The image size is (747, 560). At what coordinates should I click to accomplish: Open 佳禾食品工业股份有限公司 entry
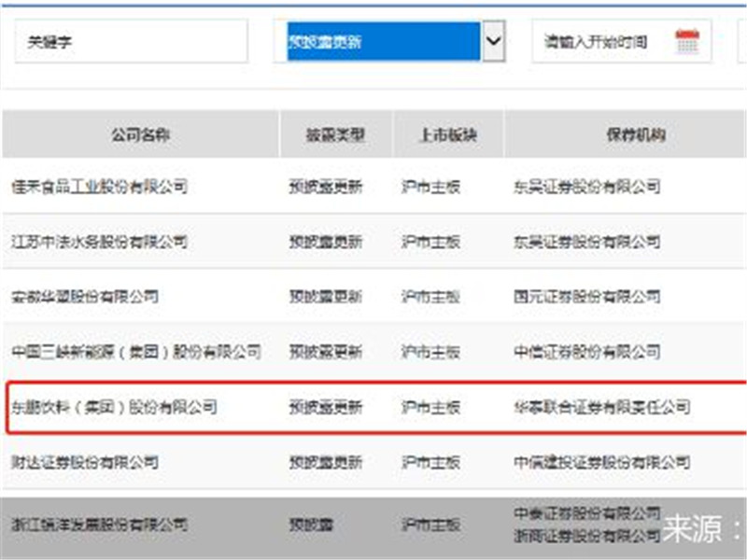click(100, 186)
